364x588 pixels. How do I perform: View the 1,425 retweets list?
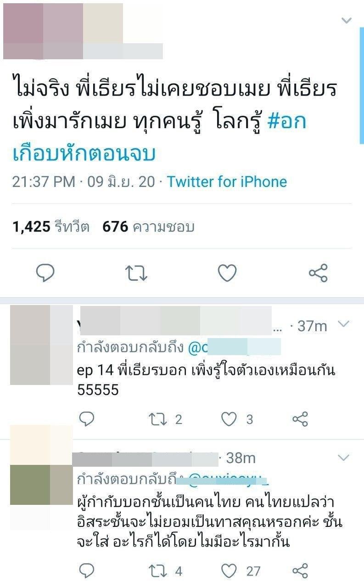click(51, 226)
